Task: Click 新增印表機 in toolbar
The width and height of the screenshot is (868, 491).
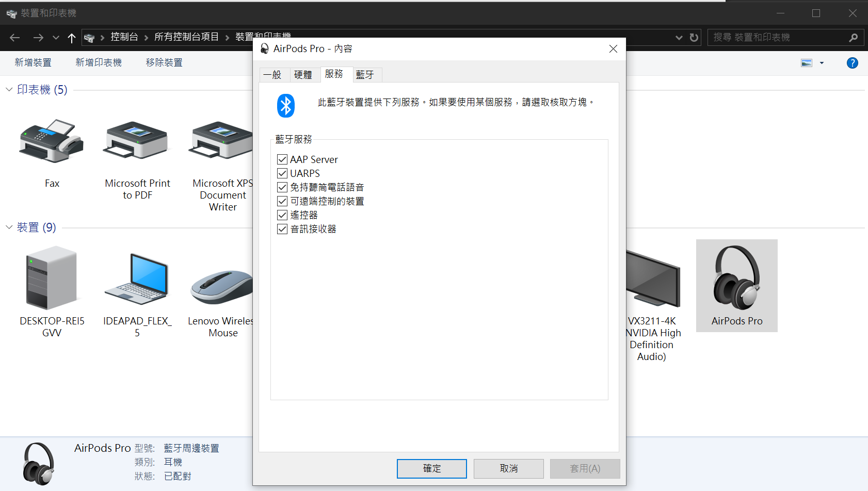Action: [x=99, y=63]
